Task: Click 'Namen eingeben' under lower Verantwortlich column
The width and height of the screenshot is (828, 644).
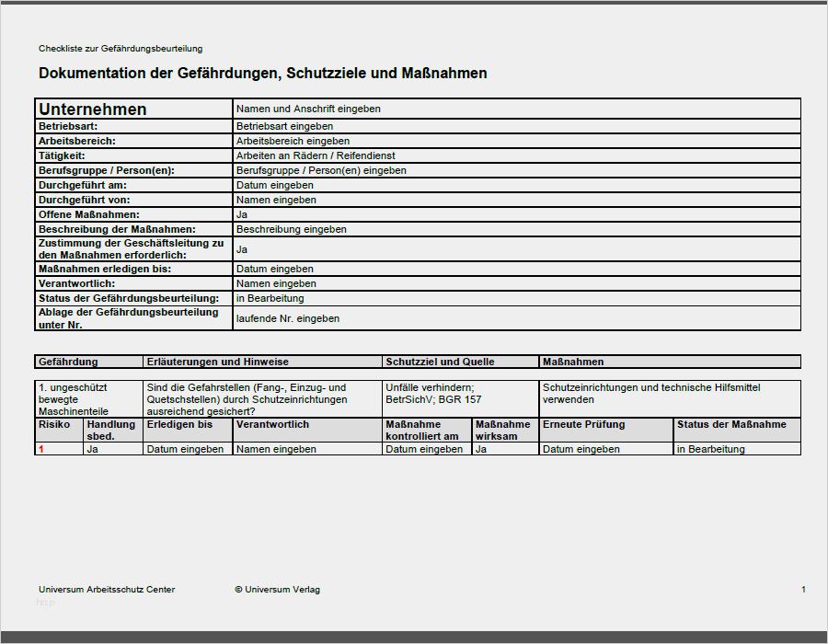Action: coord(307,449)
